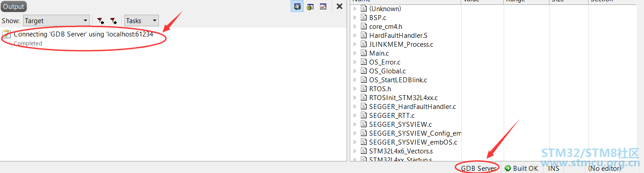Click the (No editor) status field

604,168
